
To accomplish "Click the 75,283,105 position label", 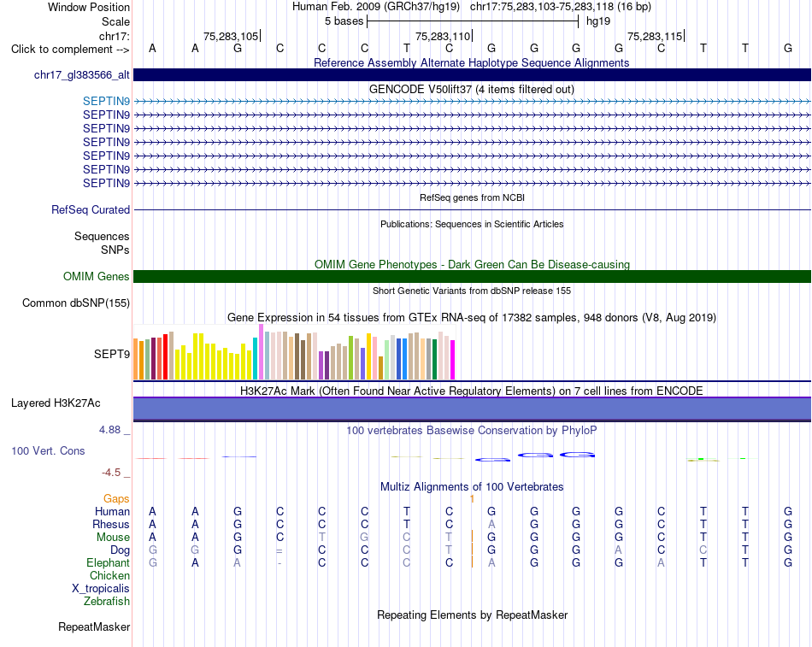I will [231, 36].
